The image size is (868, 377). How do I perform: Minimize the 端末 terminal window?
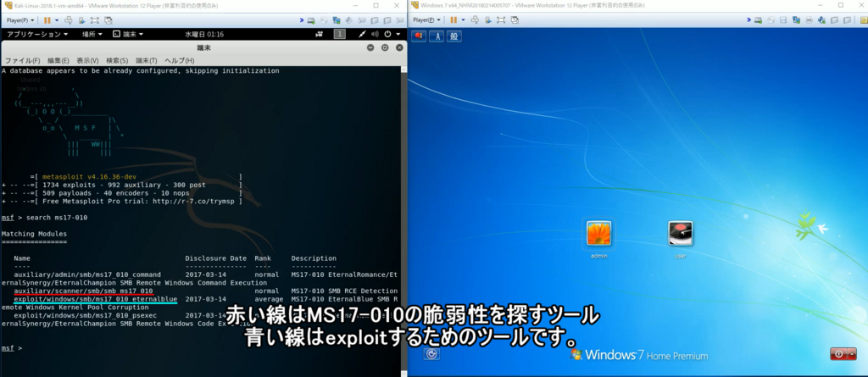click(371, 48)
